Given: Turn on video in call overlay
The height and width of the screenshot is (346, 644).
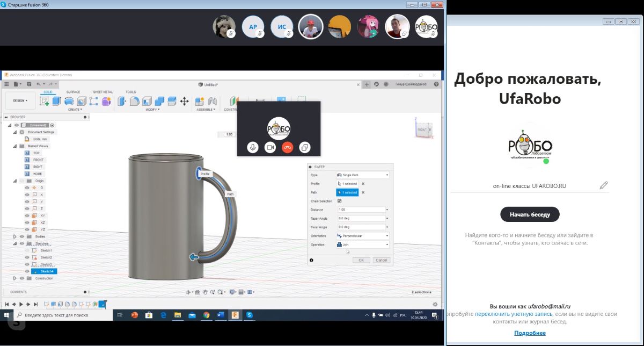Looking at the screenshot, I should click(270, 147).
